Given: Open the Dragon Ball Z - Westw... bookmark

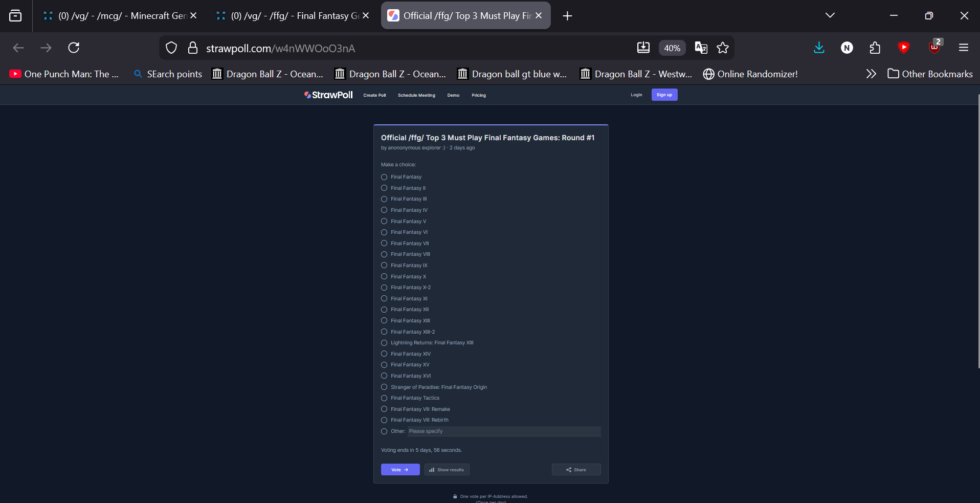Looking at the screenshot, I should 636,74.
